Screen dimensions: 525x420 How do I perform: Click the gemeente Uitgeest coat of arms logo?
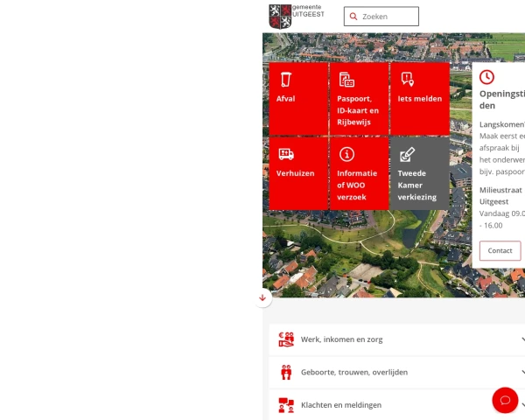click(x=280, y=17)
